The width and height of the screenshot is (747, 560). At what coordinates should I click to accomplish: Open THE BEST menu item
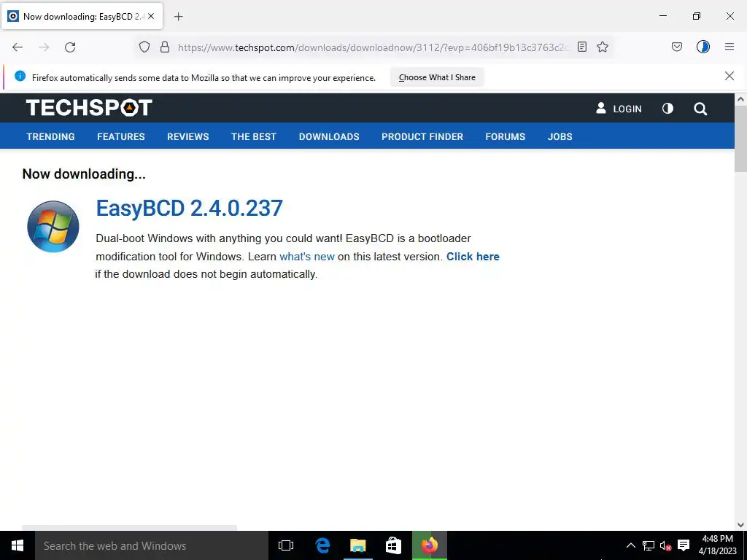[x=254, y=136]
